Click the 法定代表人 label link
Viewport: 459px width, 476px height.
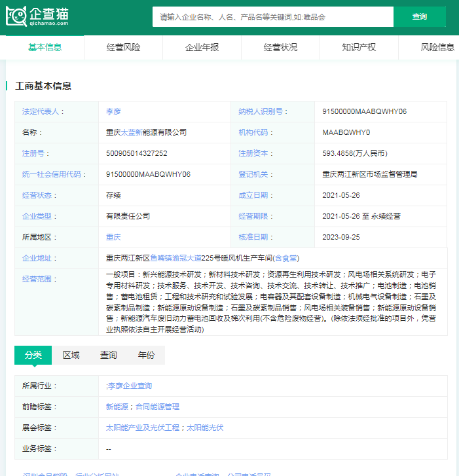pyautogui.click(x=41, y=112)
